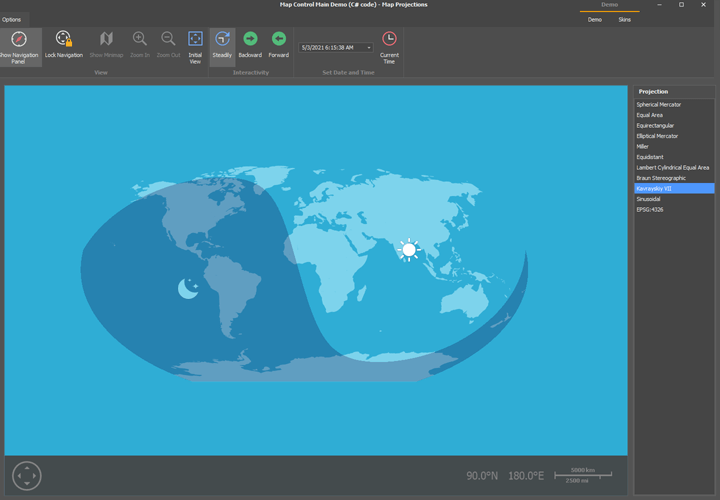Select the EPSG:4326 projection
Screen dimensions: 720x500
tap(650, 209)
